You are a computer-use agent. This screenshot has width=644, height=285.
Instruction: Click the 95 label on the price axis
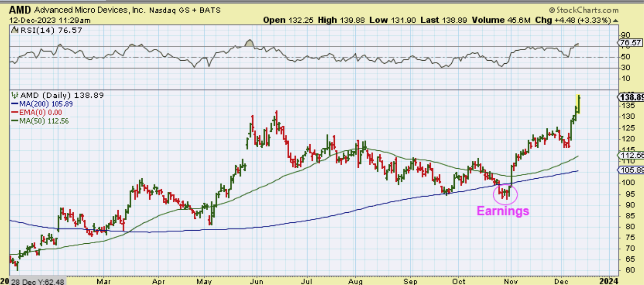coord(630,194)
